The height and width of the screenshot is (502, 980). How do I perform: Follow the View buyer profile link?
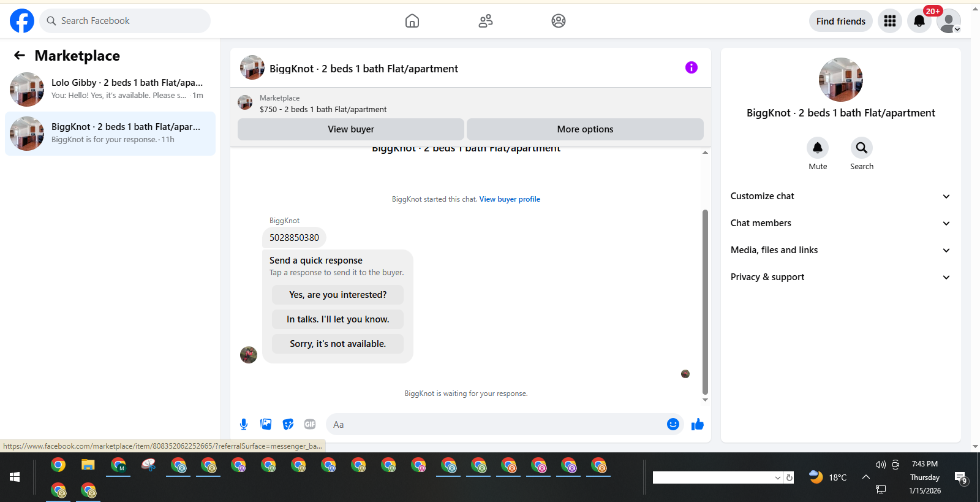click(x=510, y=199)
